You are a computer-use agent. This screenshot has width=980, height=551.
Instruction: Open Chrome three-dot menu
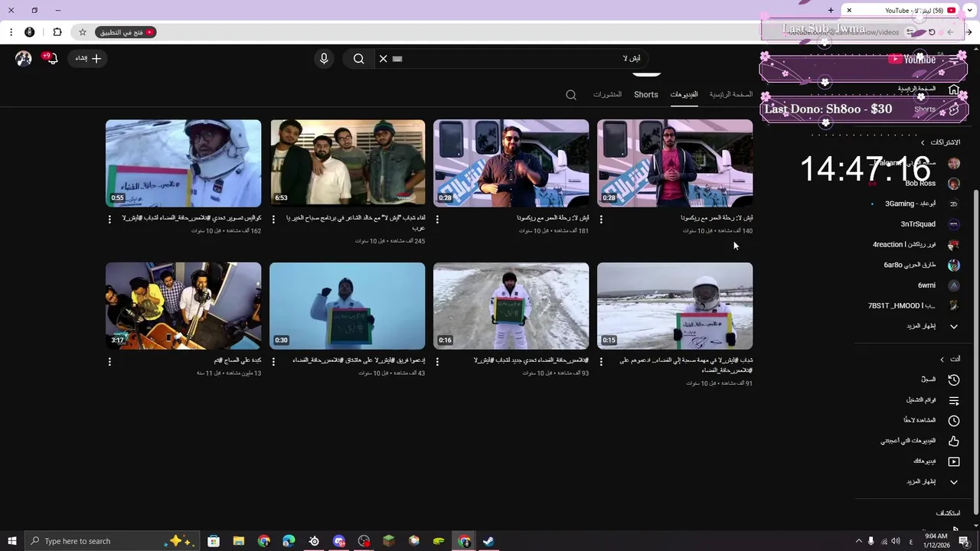pyautogui.click(x=11, y=32)
